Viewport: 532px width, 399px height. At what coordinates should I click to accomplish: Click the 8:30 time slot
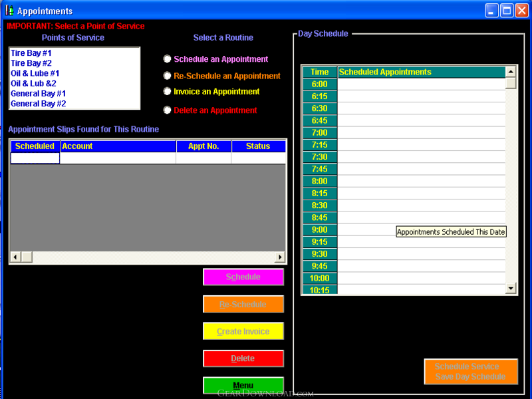[320, 205]
